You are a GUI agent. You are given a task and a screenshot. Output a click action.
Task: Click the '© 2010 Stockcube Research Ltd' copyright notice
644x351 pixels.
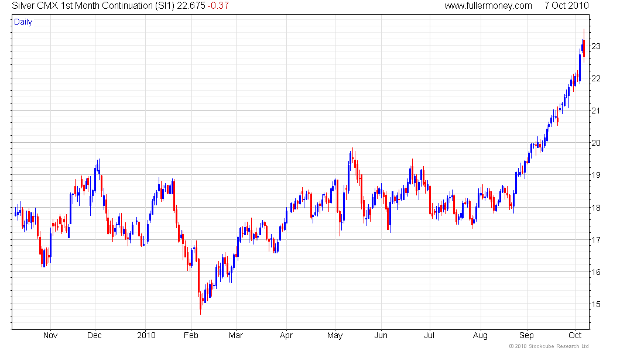coord(549,346)
